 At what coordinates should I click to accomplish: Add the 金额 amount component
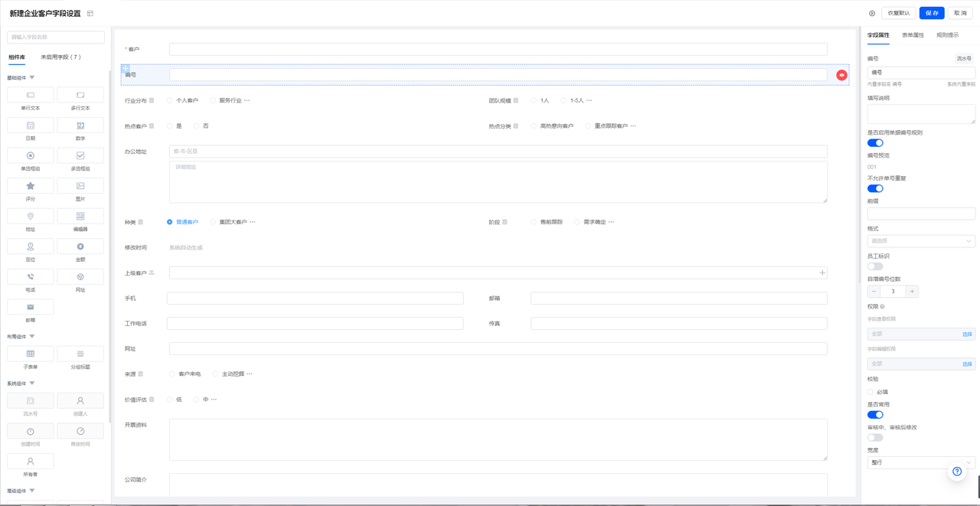click(x=80, y=246)
